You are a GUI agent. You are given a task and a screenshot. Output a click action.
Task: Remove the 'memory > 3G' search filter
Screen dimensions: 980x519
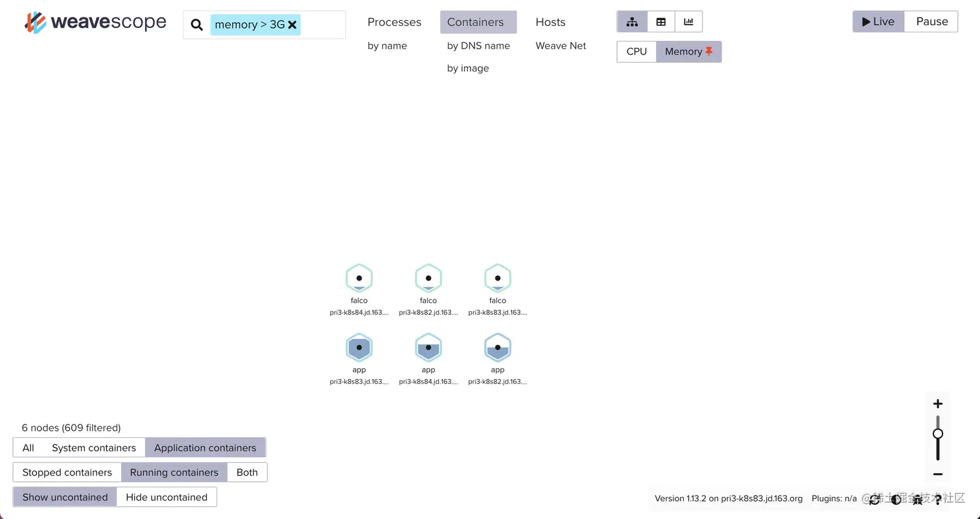click(292, 25)
